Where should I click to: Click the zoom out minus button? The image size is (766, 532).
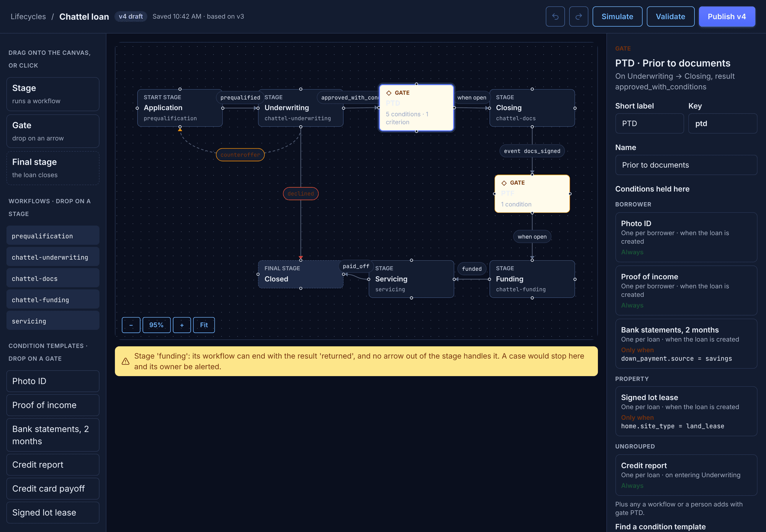click(x=131, y=325)
